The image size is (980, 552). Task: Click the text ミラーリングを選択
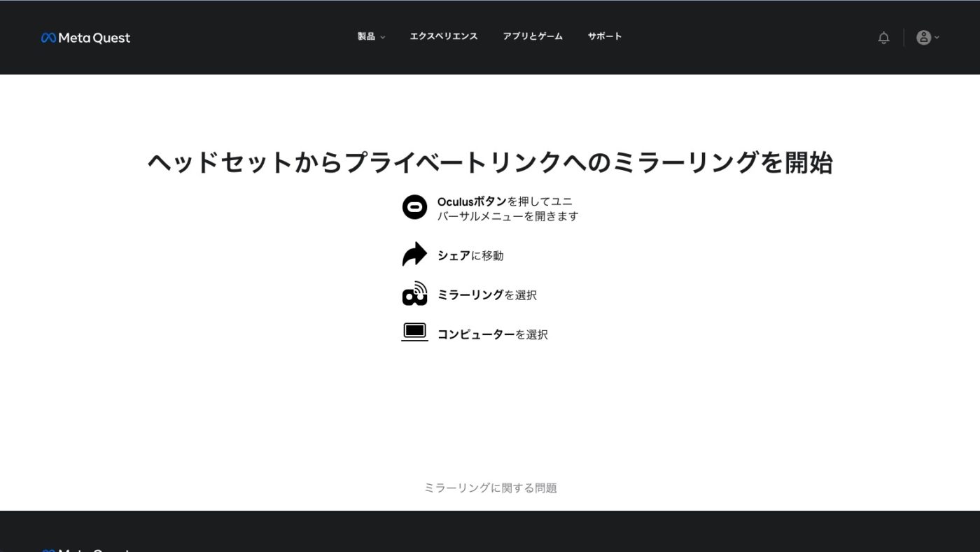click(487, 295)
